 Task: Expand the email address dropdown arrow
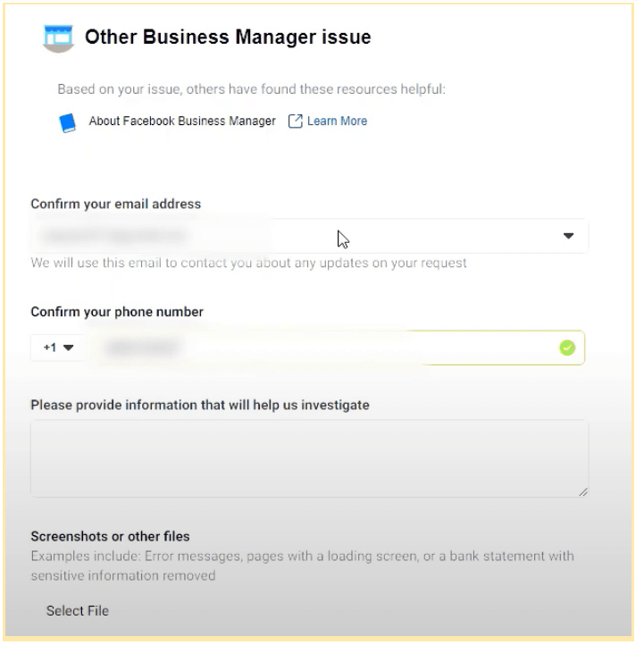[568, 236]
